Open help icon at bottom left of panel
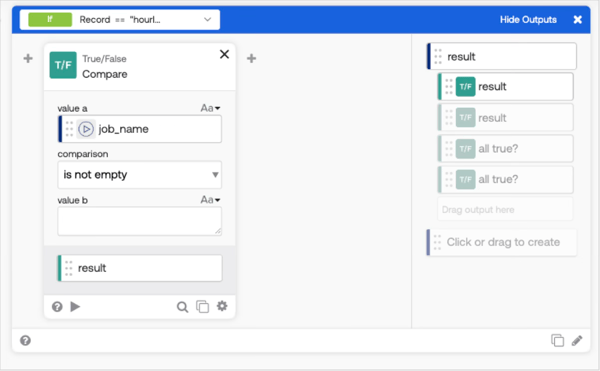The image size is (600, 371). [x=25, y=340]
